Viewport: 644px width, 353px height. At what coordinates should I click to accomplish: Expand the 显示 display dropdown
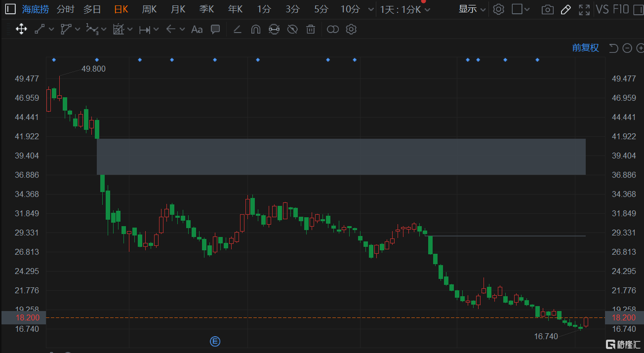click(x=472, y=9)
